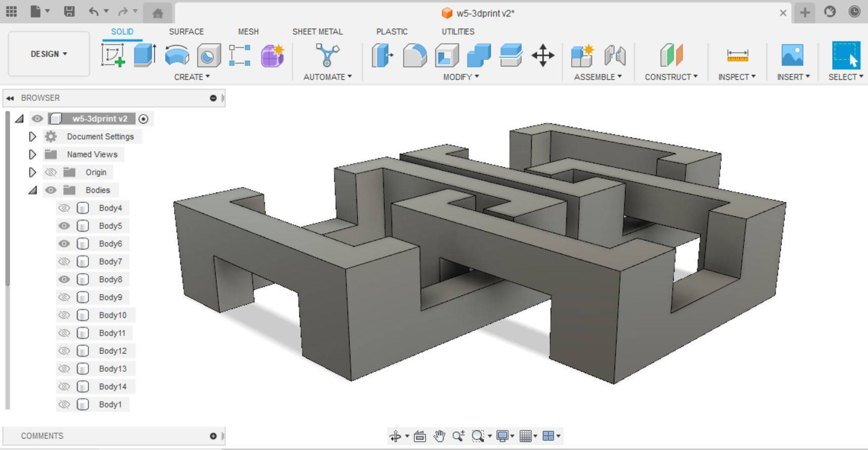Open the Display Settings menu
The height and width of the screenshot is (450, 868).
tap(505, 436)
